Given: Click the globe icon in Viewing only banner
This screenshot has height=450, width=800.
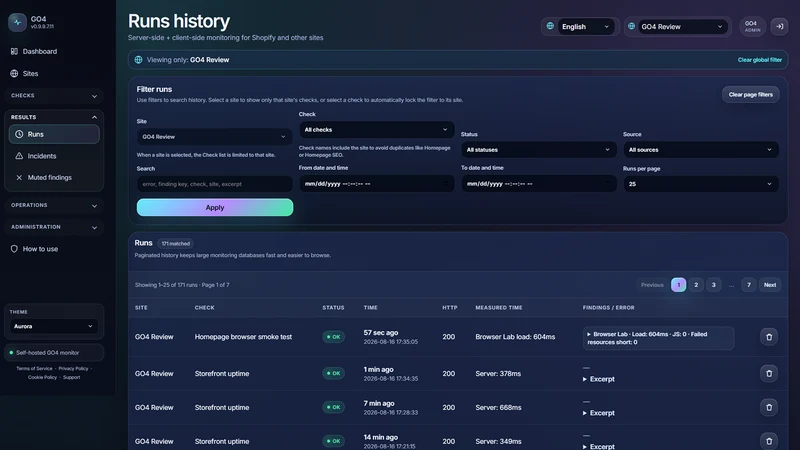Looking at the screenshot, I should [x=138, y=60].
